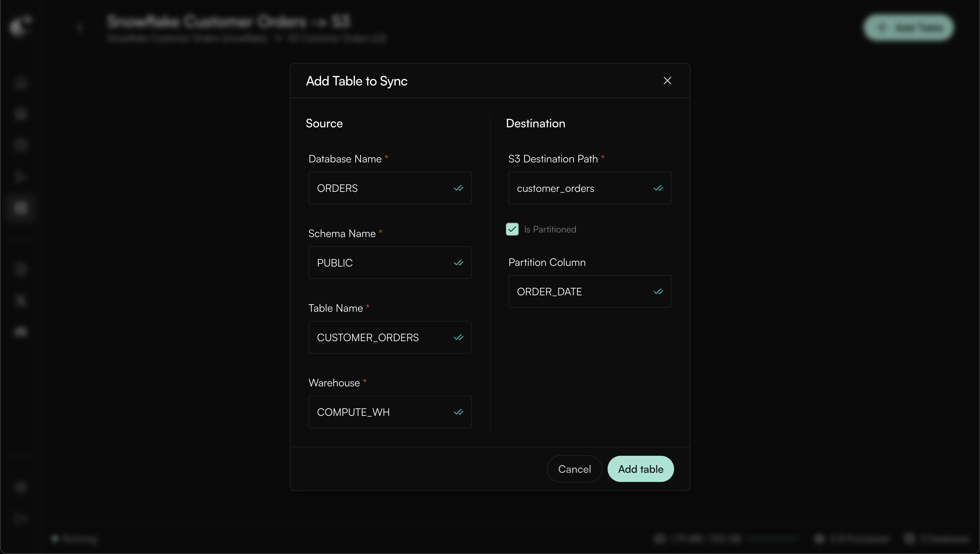980x554 pixels.
Task: Edit the Table Name field CUSTOMER_ORDERS
Action: point(390,337)
